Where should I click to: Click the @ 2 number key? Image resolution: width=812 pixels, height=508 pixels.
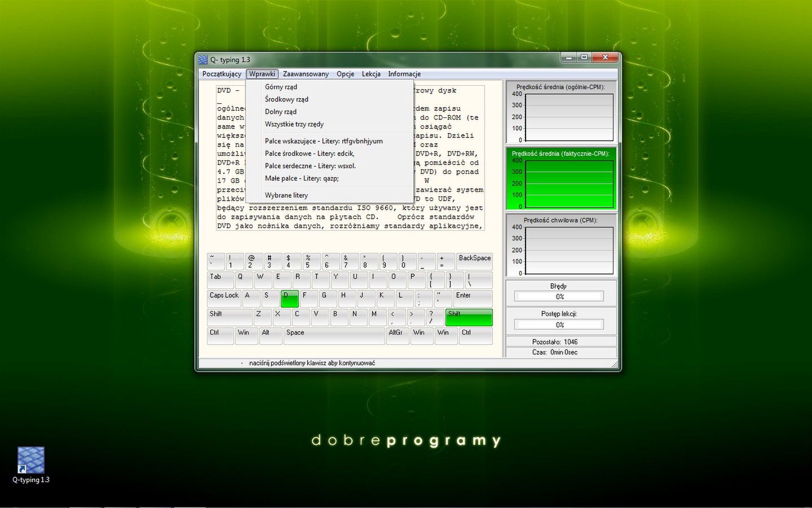coord(254,261)
